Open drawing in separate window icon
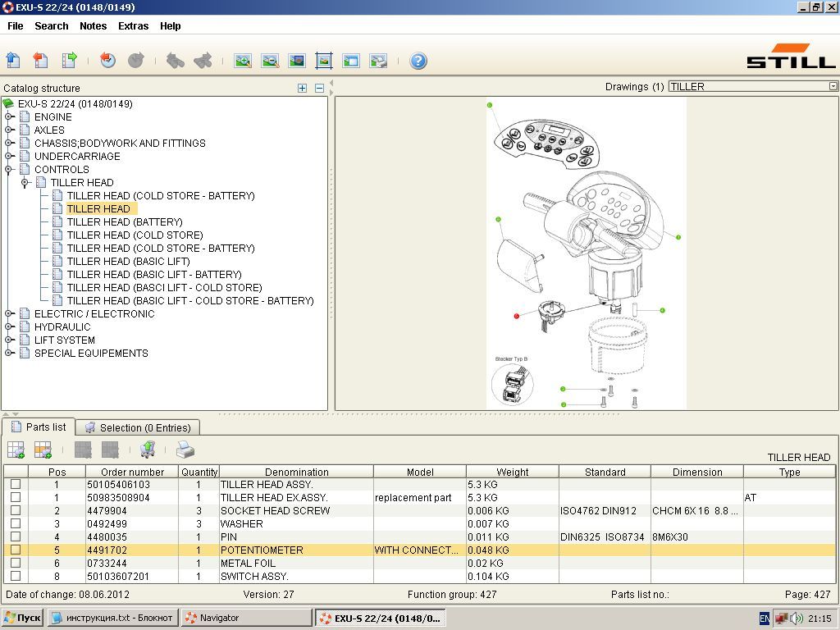Screen dimensions: 840x630 (351, 61)
